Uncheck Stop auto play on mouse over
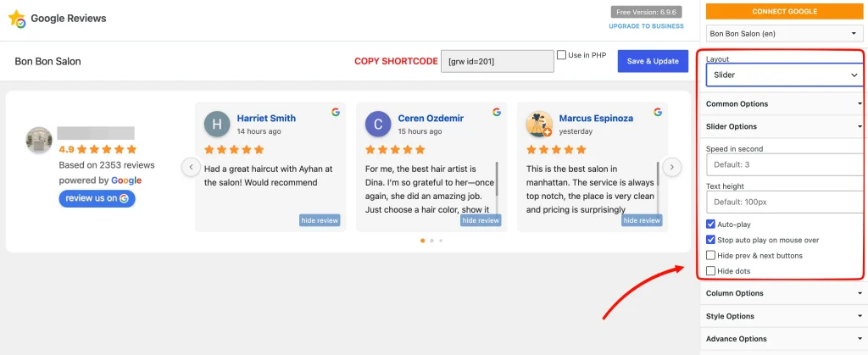This screenshot has width=868, height=355. pyautogui.click(x=711, y=240)
